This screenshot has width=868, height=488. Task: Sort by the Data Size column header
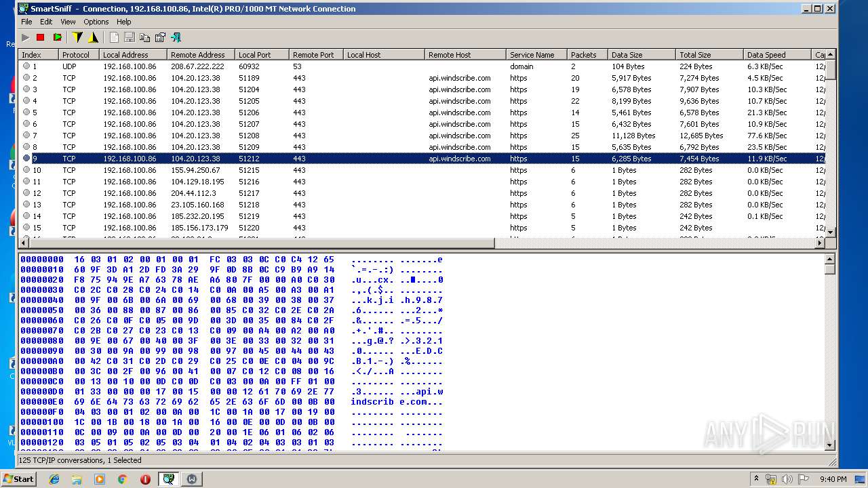click(x=642, y=55)
